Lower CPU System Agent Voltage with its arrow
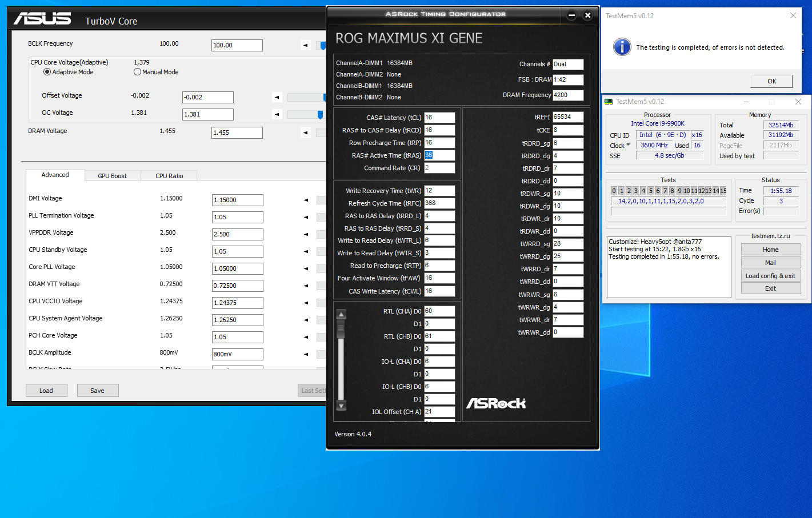812x518 pixels. [306, 320]
